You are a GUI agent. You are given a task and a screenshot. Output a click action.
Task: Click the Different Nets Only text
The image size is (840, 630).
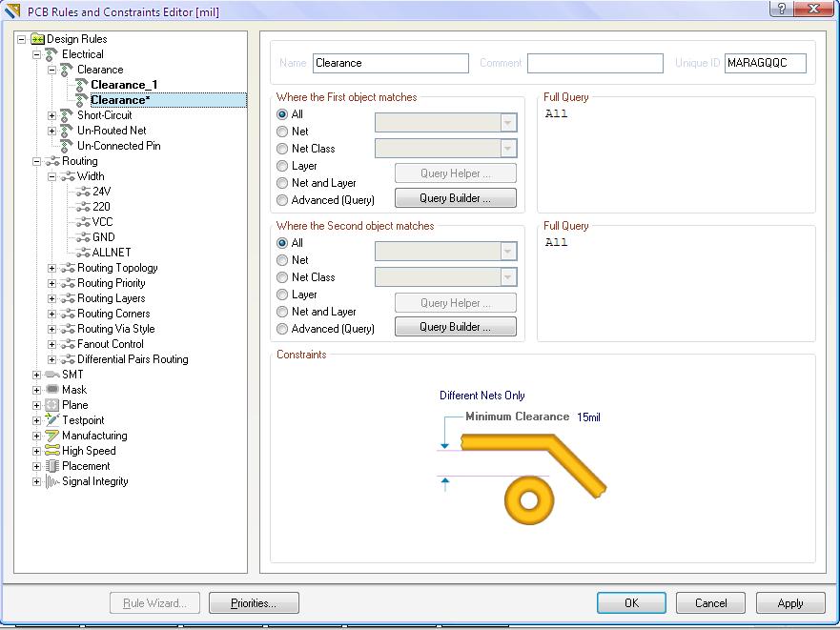[482, 396]
